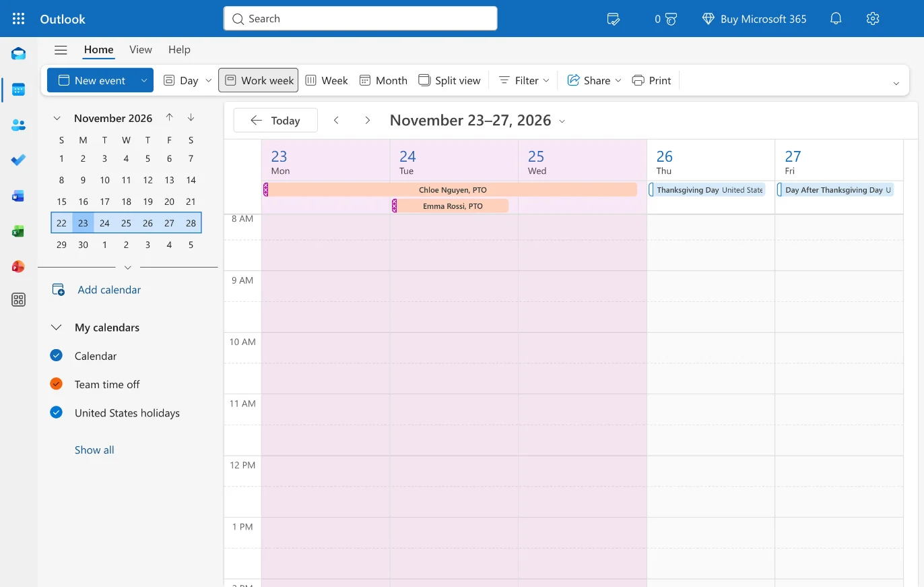The image size is (924, 587).
Task: Launch PowerPoint from the left rail
Action: 19,267
